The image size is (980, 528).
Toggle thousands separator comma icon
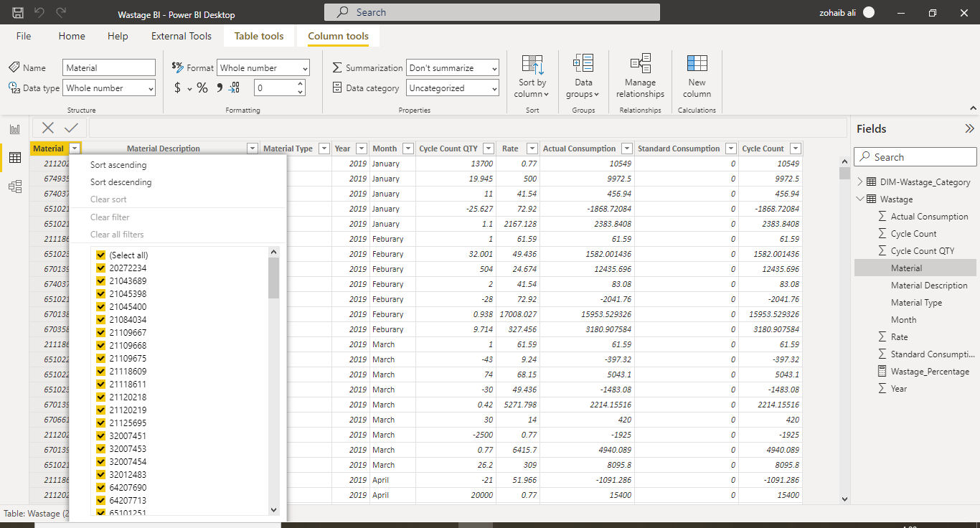click(220, 88)
